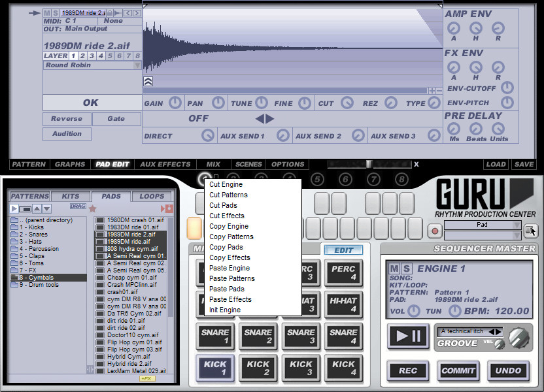Click the KICK 1 drum pad

pyautogui.click(x=215, y=368)
